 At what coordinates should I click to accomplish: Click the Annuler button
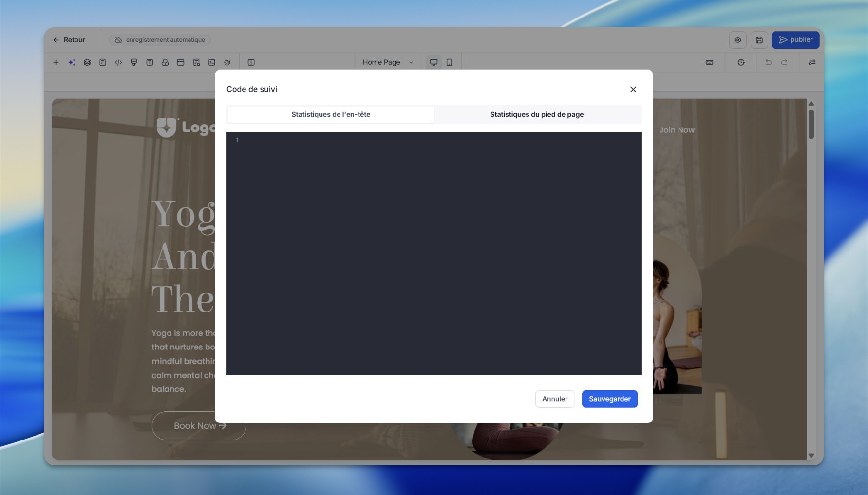click(x=555, y=399)
